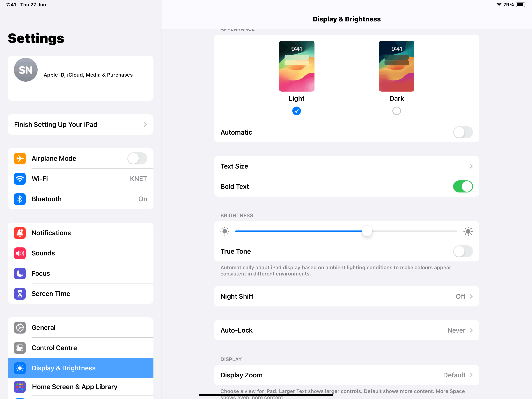Select Display & Brightness in sidebar

pos(81,368)
